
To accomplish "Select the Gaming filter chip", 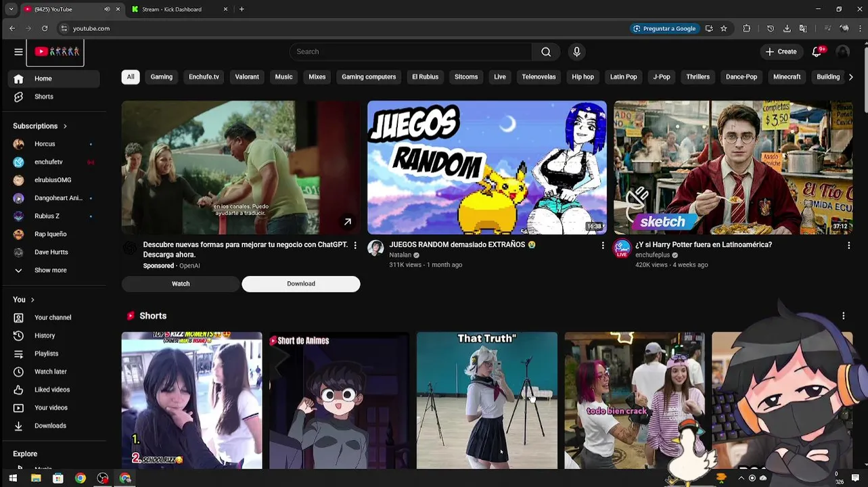I will (162, 77).
